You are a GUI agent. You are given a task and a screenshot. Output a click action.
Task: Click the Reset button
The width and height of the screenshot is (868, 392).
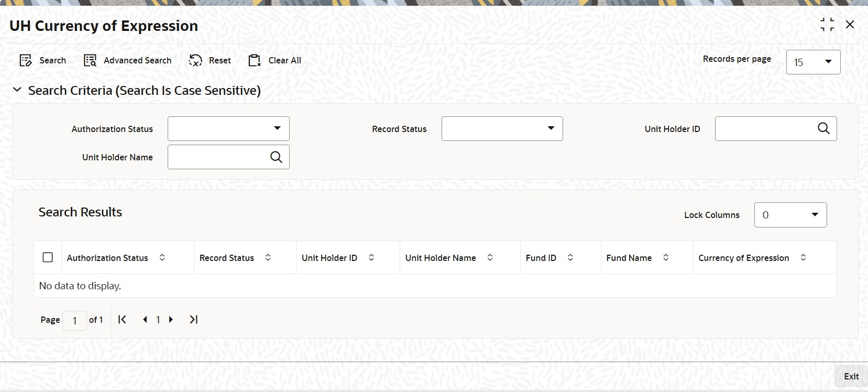(210, 60)
